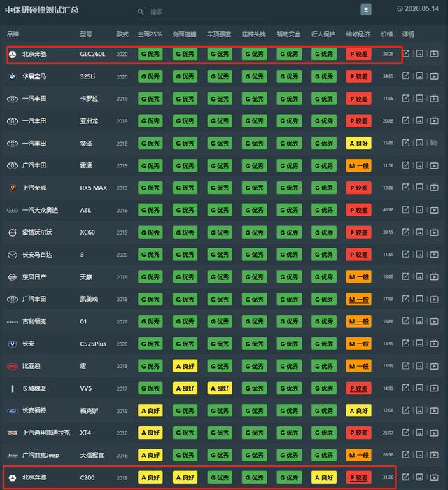Screen dimensions: 448x490
Task: Select the 豪情沃尔沃 brand name
Action: pos(37,232)
